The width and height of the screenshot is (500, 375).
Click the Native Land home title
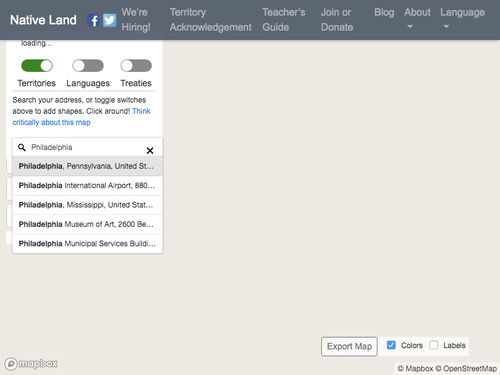click(43, 20)
